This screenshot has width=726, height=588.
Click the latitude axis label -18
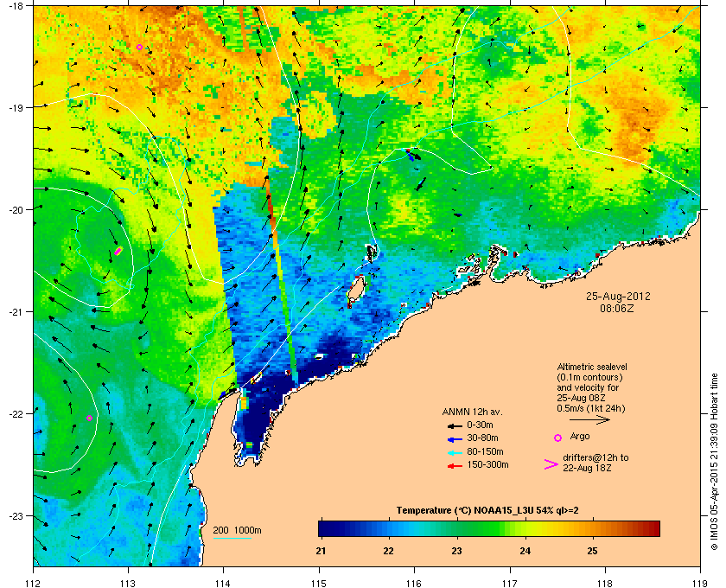click(x=16, y=5)
